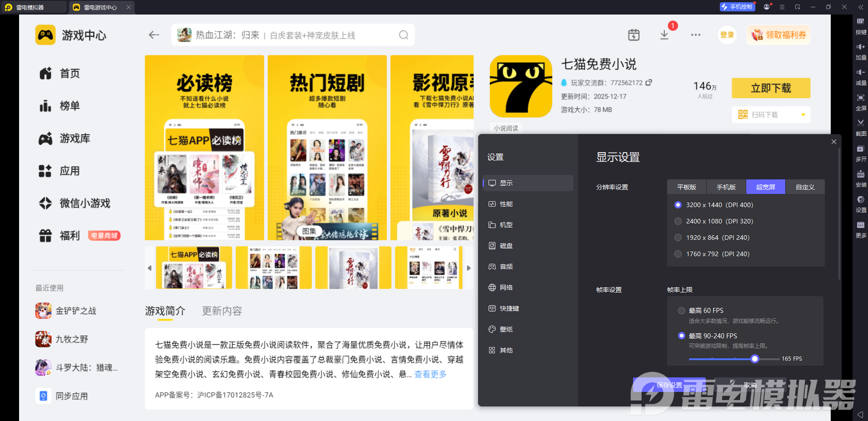
Task: Open 金铲铲之战 from recent list
Action: (x=66, y=311)
